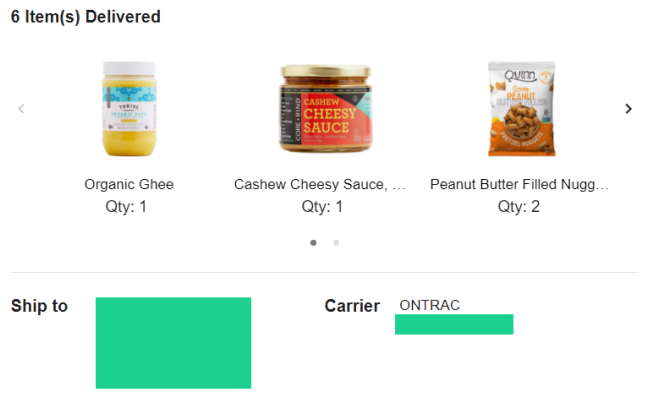The width and height of the screenshot is (648, 398).
Task: Open the Organic Ghee jar image
Action: [129, 109]
